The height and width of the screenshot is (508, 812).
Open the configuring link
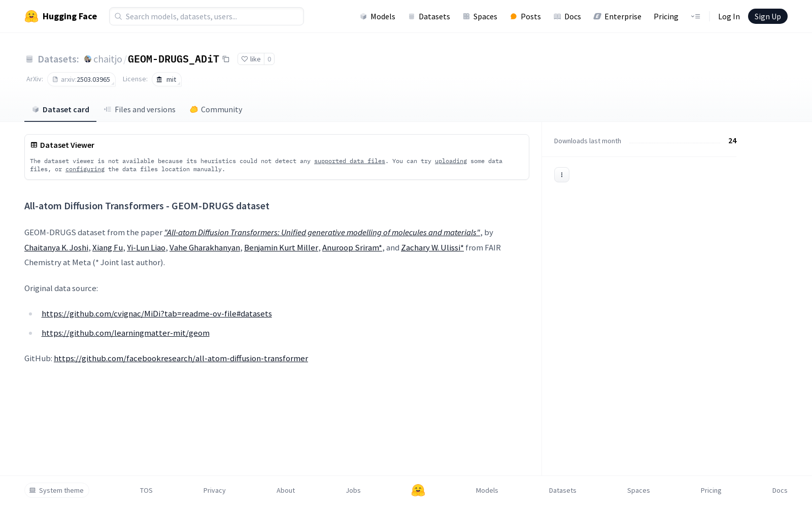(85, 169)
